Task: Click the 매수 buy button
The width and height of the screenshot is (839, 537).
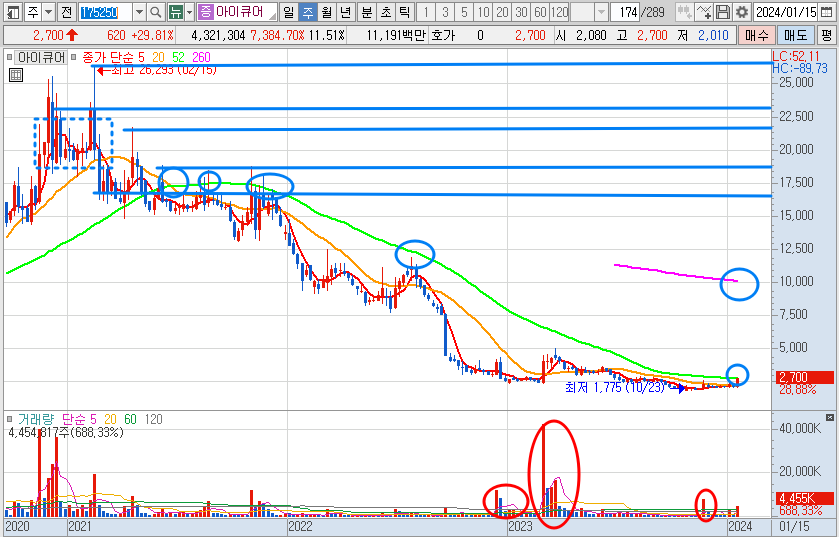Action: [x=757, y=35]
